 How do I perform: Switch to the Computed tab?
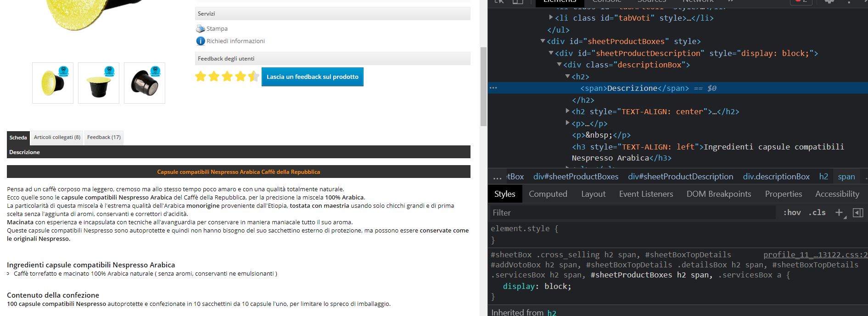pyautogui.click(x=548, y=194)
